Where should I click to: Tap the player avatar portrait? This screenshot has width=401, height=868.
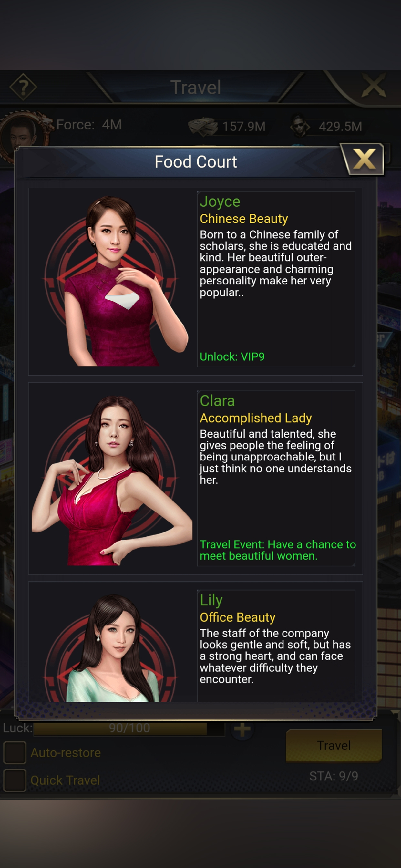(21, 134)
